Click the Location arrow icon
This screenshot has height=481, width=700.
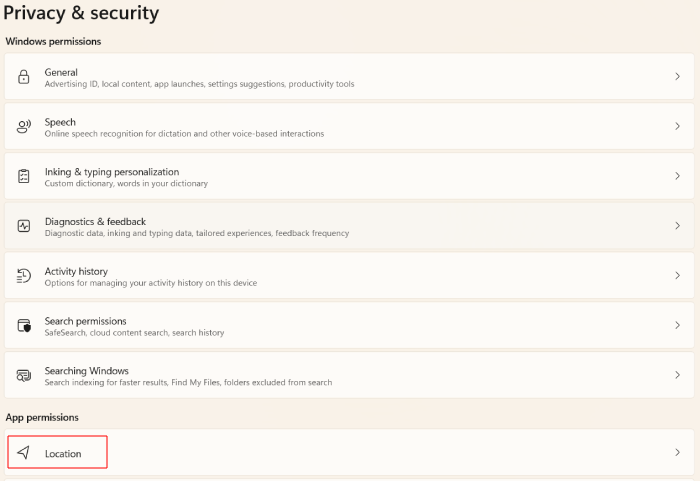[x=24, y=453]
